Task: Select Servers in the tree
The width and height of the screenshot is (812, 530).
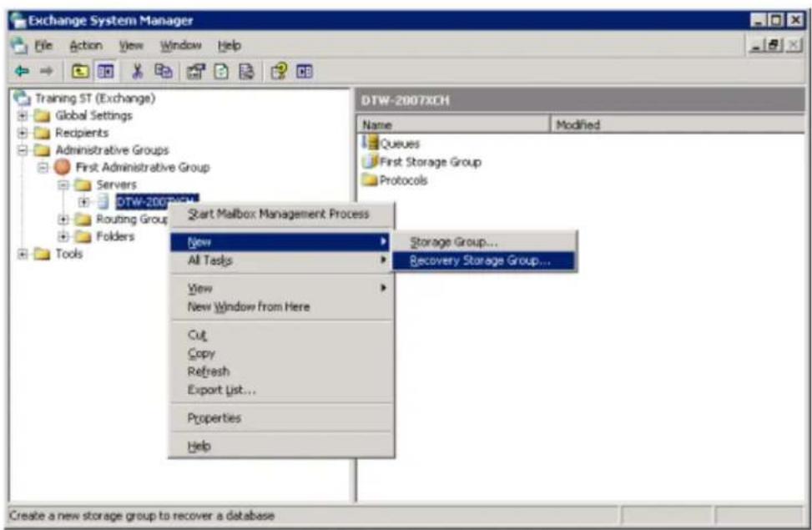Action: click(117, 184)
